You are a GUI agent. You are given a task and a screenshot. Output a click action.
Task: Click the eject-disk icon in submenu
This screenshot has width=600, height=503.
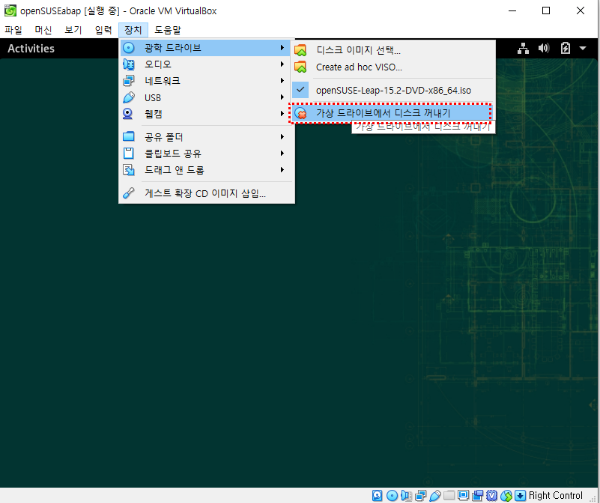tap(301, 113)
